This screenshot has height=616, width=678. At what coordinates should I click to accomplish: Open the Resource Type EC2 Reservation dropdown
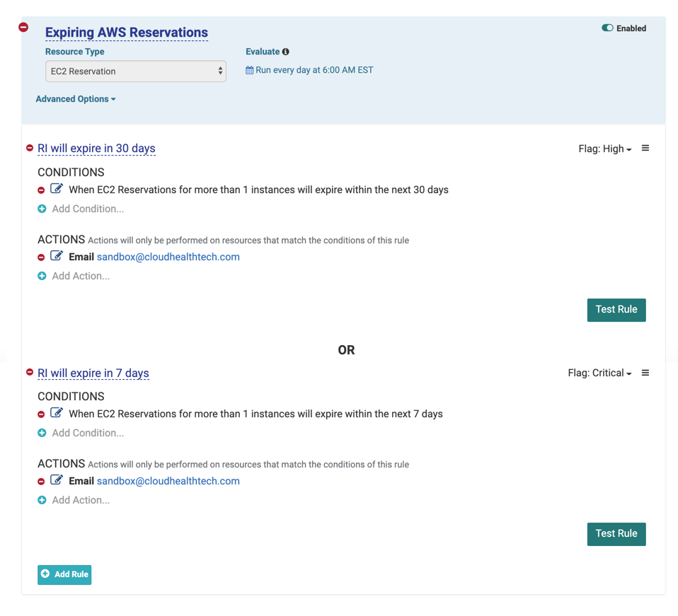pyautogui.click(x=135, y=71)
